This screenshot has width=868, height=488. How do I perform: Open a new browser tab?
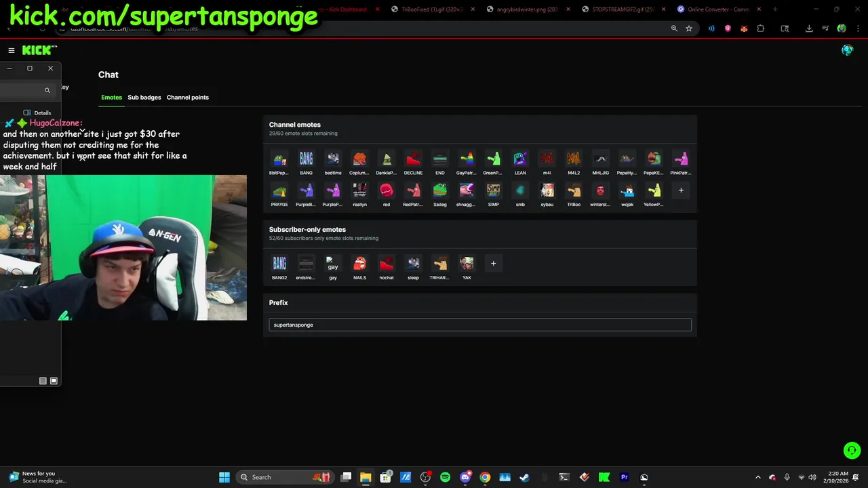point(775,9)
